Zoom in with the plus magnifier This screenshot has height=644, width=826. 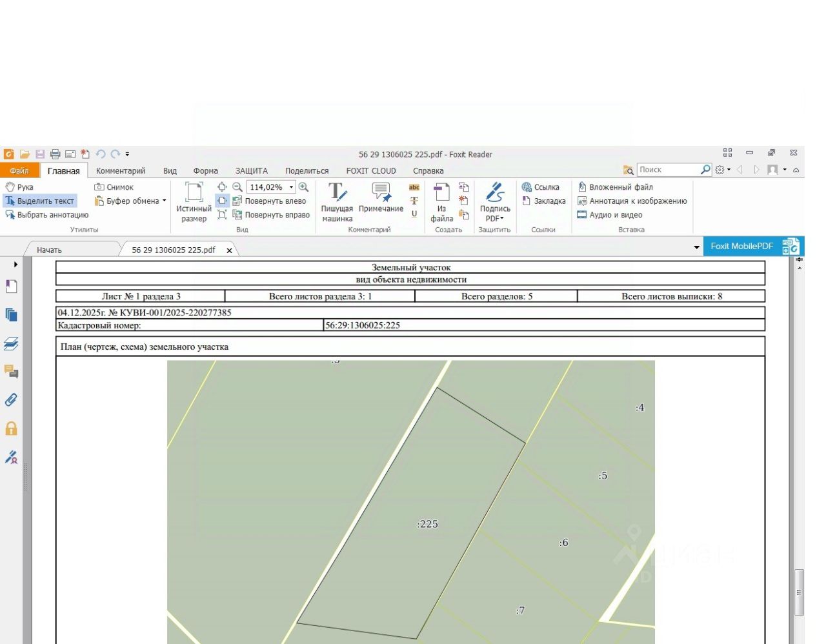[x=303, y=187]
